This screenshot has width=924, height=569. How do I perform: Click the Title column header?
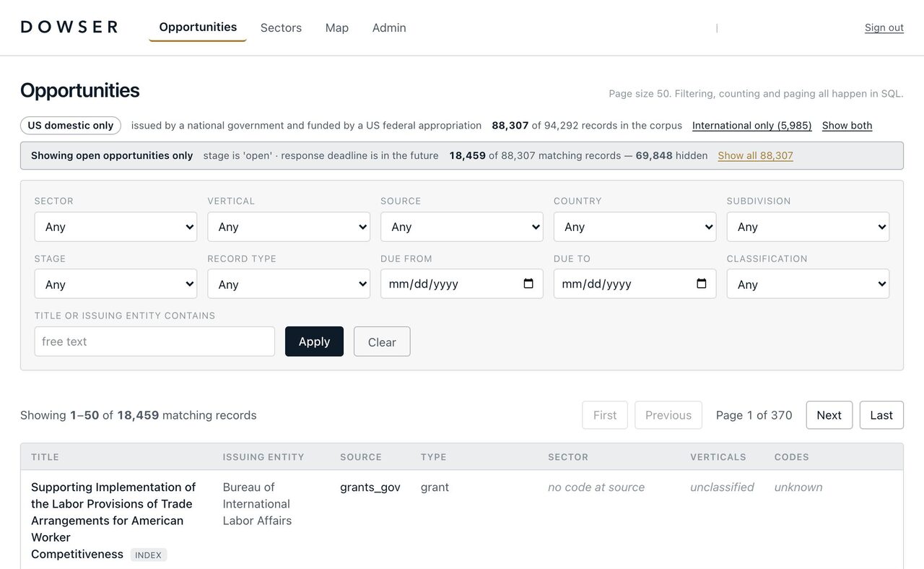[45, 457]
